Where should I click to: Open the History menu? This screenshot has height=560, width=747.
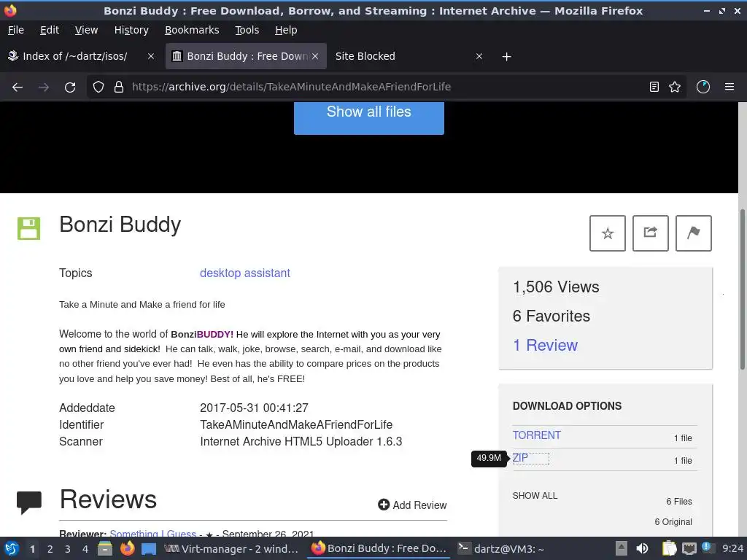click(x=131, y=30)
